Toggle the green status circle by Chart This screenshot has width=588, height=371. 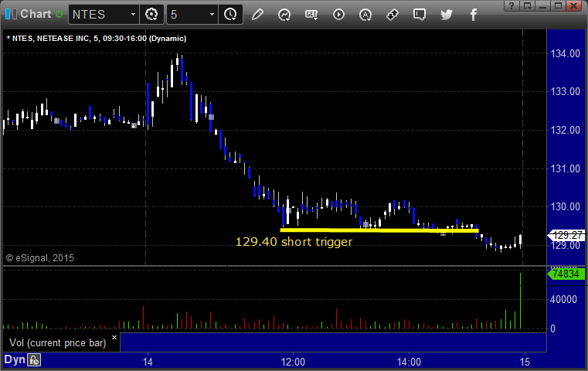coord(59,15)
